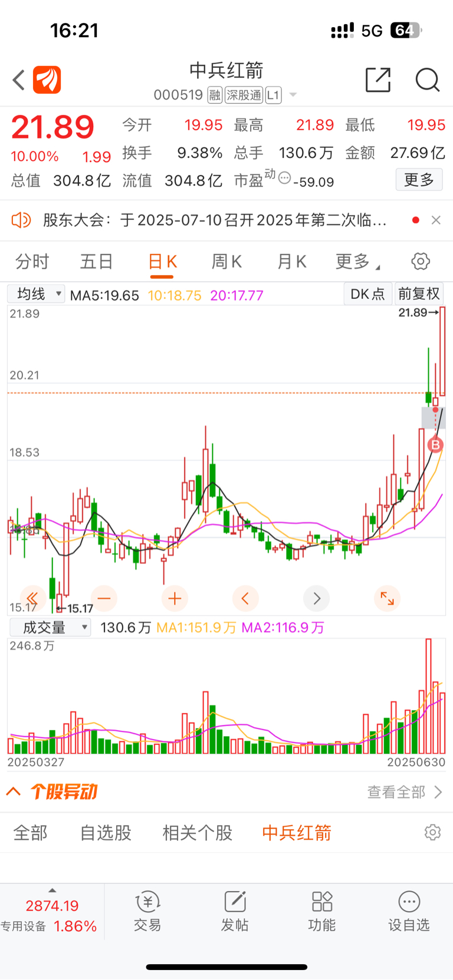
Task: Tap the 换手 9.38% value
Action: [x=200, y=153]
